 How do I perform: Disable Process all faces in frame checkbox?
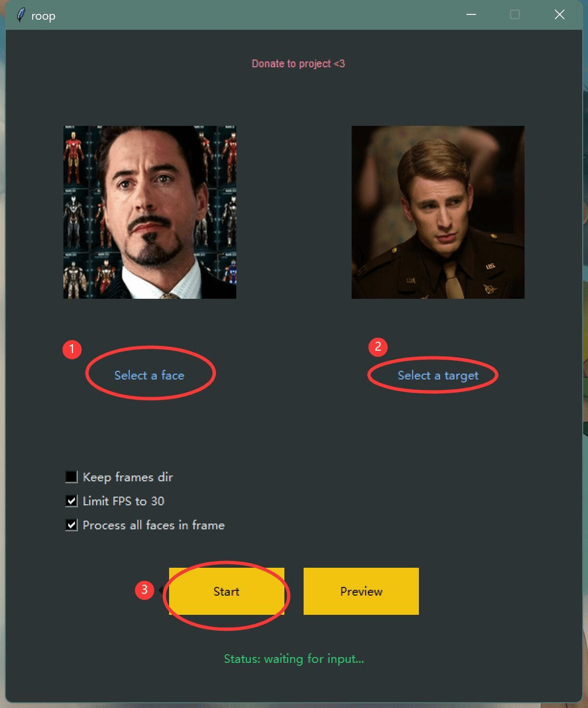tap(71, 525)
